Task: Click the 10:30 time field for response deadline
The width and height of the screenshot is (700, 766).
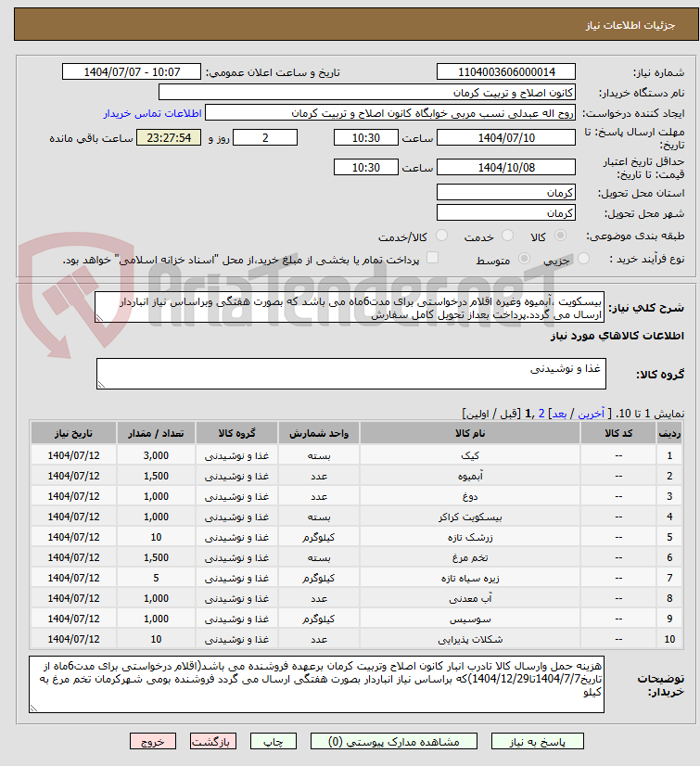Action: point(366,138)
